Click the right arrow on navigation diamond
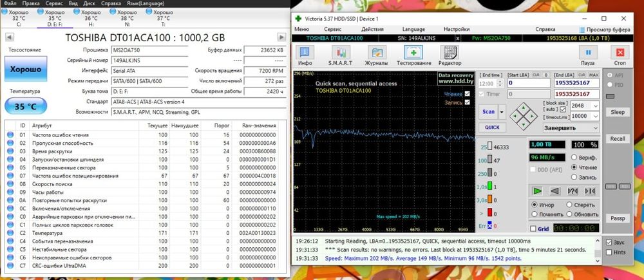644x280 pixels. pos(533,116)
